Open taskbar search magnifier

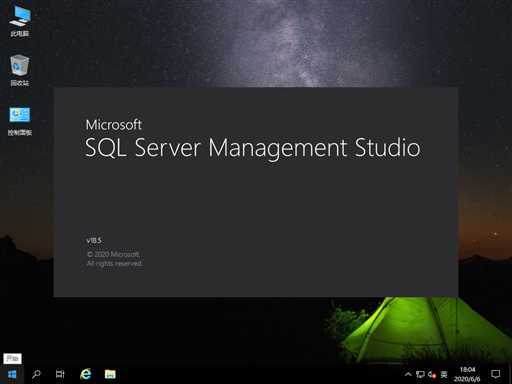pyautogui.click(x=36, y=374)
